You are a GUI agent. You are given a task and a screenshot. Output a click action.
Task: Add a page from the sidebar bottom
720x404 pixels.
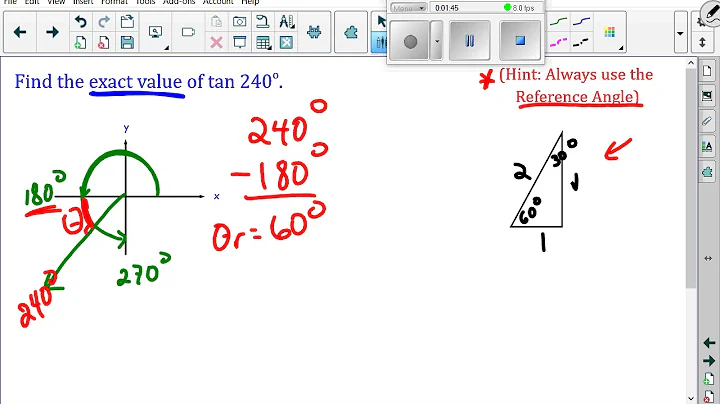click(x=709, y=378)
